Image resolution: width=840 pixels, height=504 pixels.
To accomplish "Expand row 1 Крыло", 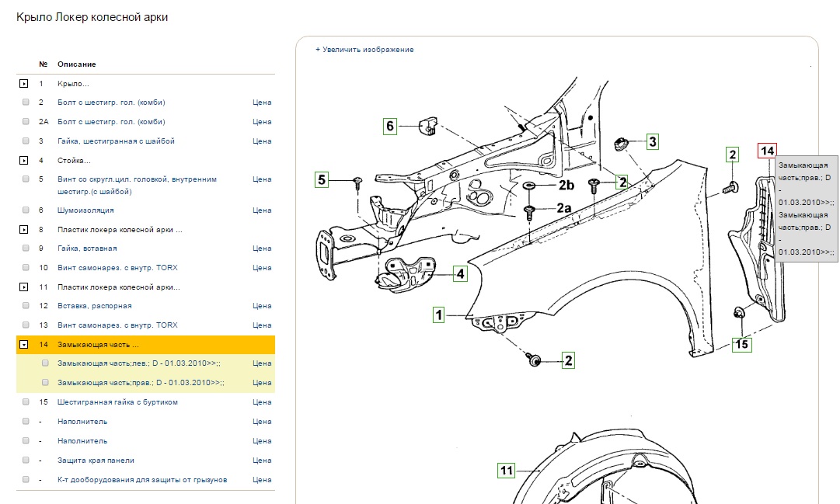I will pos(23,84).
